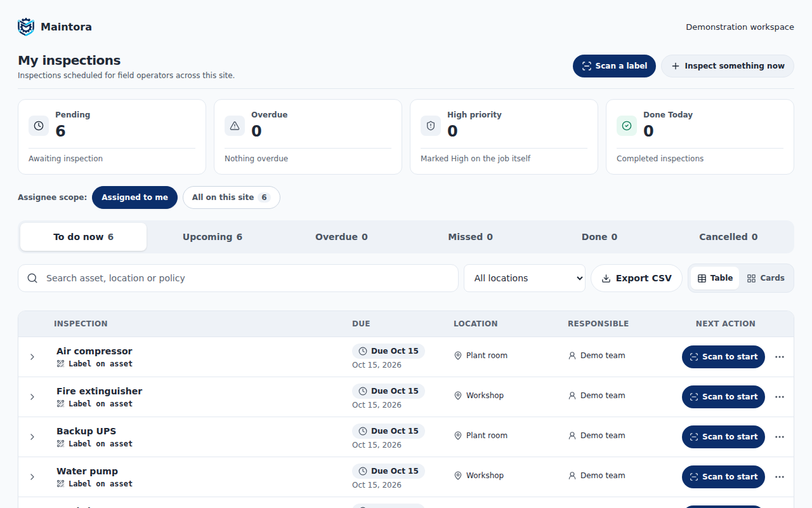Click the Pending clock icon

[39, 126]
